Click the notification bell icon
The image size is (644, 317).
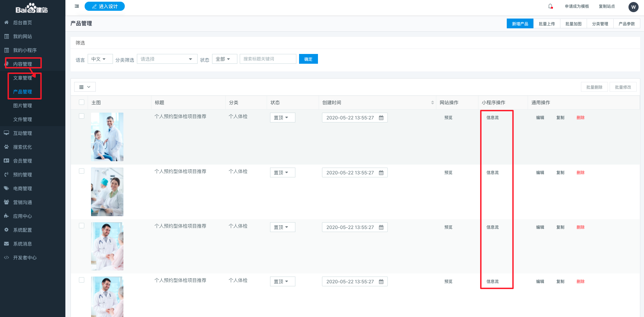pos(550,6)
